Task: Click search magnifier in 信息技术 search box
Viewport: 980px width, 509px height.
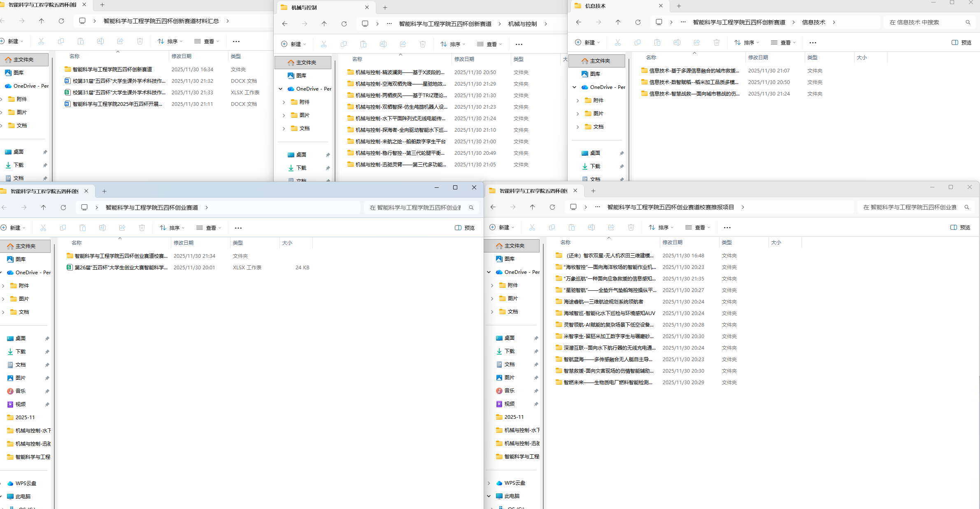Action: tap(968, 22)
